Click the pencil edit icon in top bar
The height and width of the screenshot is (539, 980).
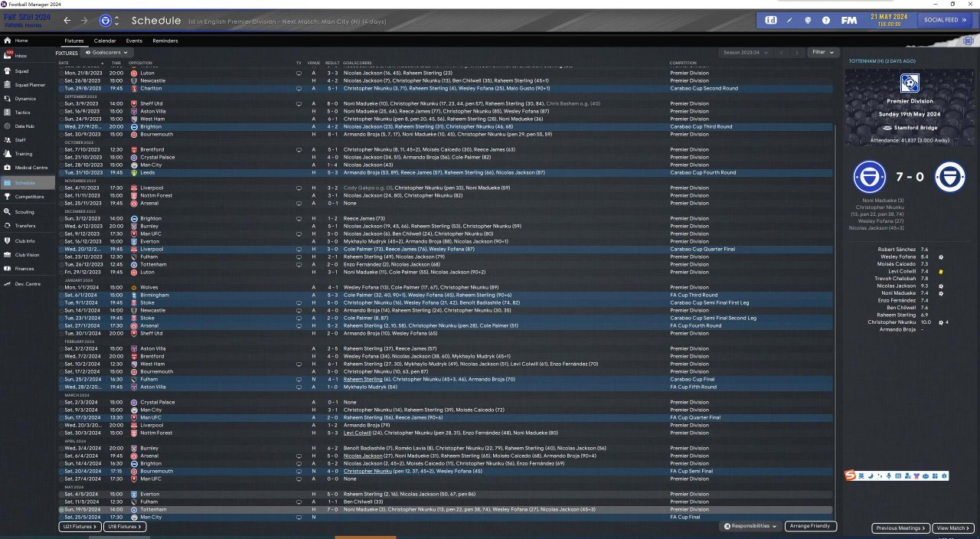[791, 20]
